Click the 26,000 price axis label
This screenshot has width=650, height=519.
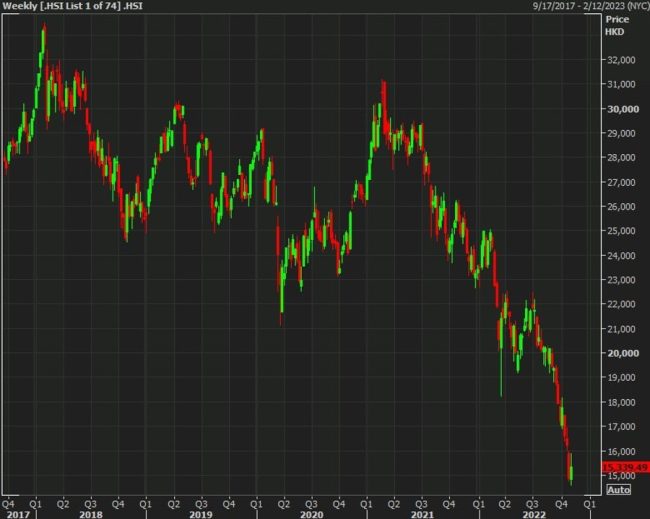pyautogui.click(x=621, y=206)
